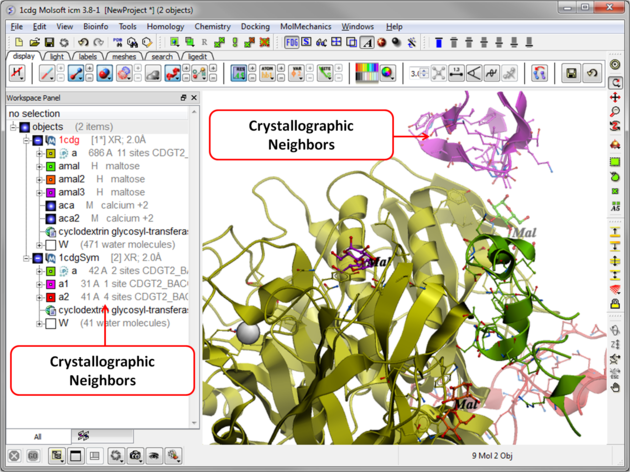Click the wire representation tool icon
Viewport: 630px width, 472px height.
[48, 74]
